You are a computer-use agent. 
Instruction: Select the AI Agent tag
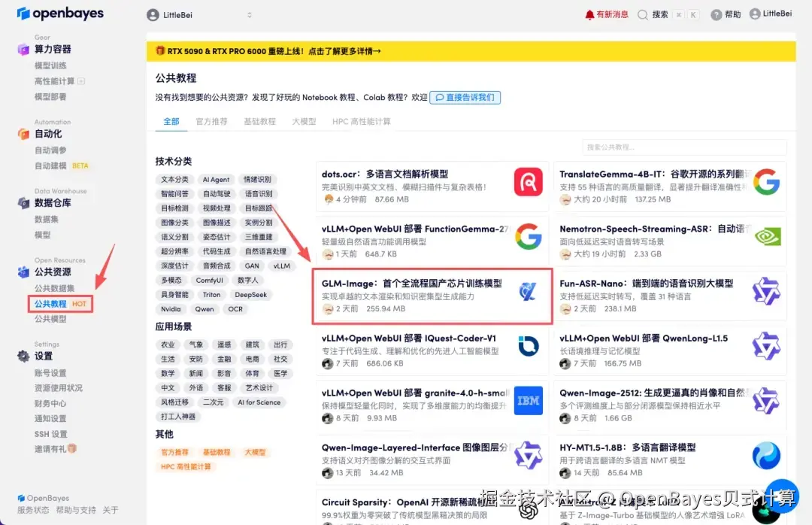[216, 179]
